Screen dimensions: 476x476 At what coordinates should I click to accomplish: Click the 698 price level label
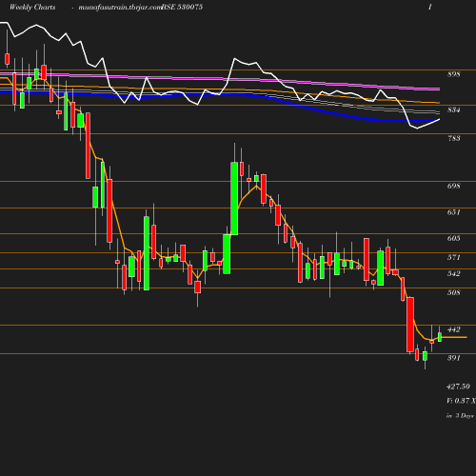pyautogui.click(x=454, y=186)
